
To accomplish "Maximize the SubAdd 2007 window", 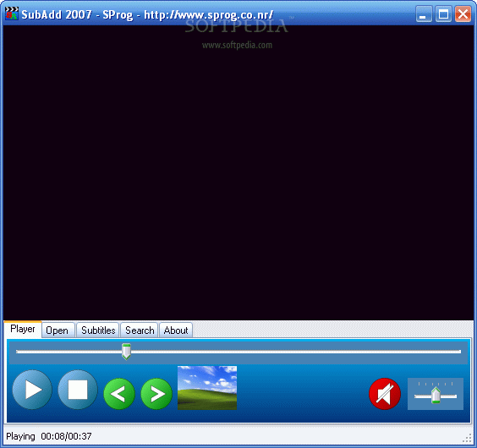I will click(443, 14).
